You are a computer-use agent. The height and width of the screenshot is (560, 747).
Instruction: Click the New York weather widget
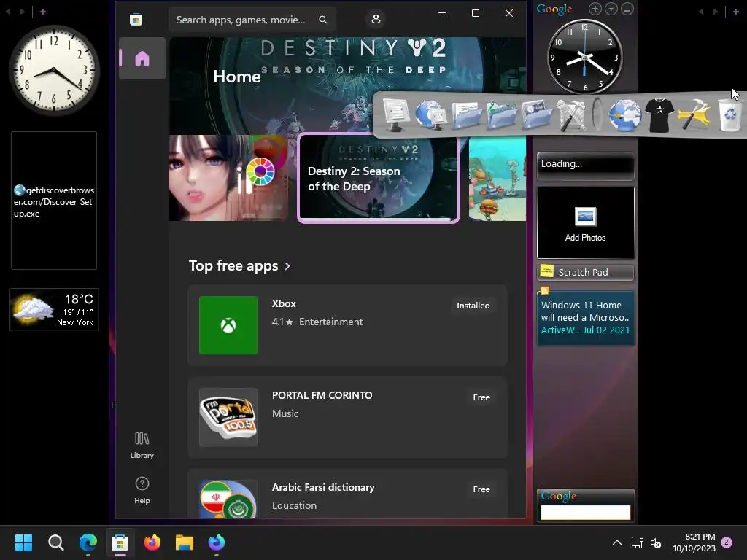54,309
